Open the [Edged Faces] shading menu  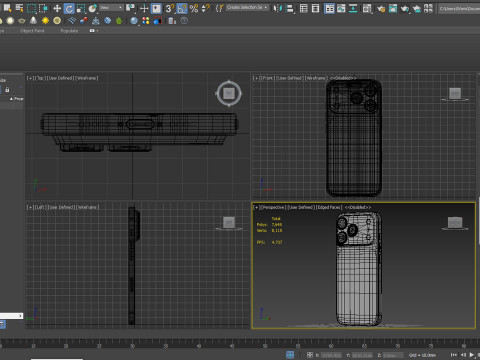coord(329,207)
